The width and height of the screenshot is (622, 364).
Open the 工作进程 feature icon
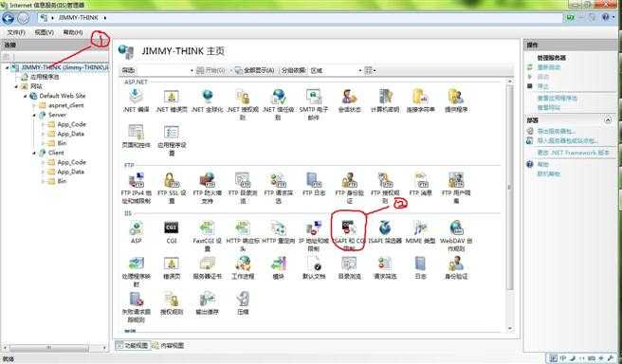click(x=243, y=267)
